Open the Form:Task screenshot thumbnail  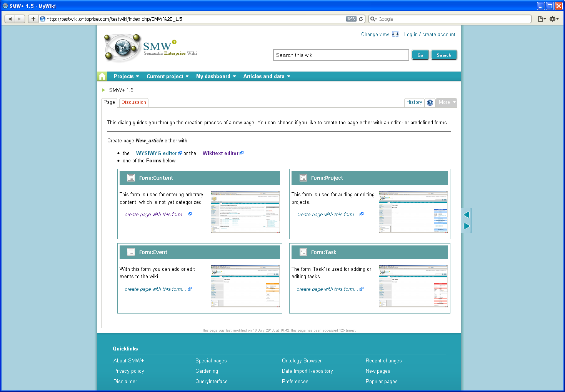tap(413, 286)
